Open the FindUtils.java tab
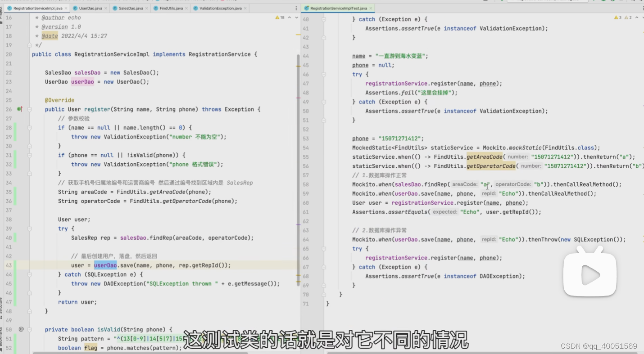 coord(171,8)
